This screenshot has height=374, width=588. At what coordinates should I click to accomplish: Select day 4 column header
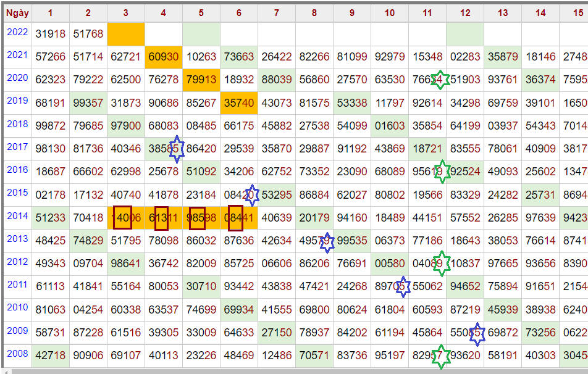164,13
